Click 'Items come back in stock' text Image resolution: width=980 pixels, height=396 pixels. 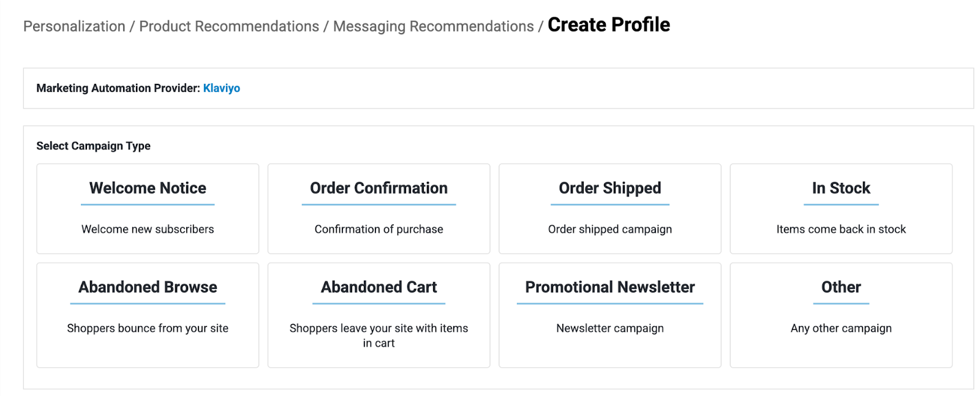[x=840, y=230]
